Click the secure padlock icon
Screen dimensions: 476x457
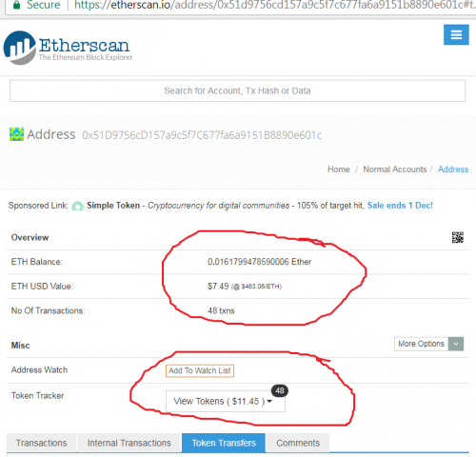tap(17, 5)
